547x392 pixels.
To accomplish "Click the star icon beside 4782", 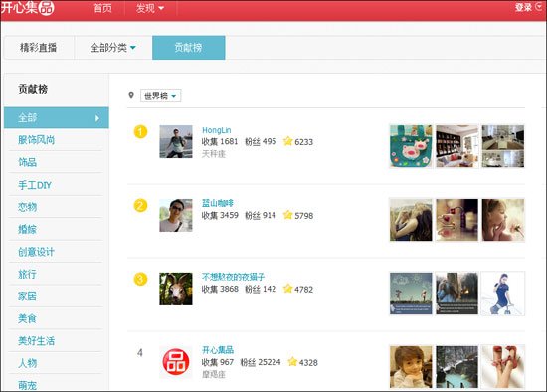I will pos(287,289).
